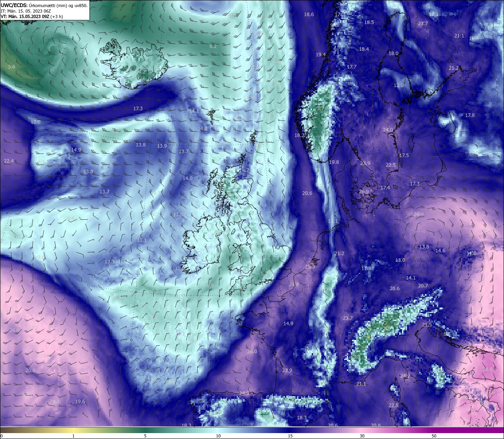Click the VT valid time 15.05.2023 09Z line
504x439 pixels.
point(32,17)
